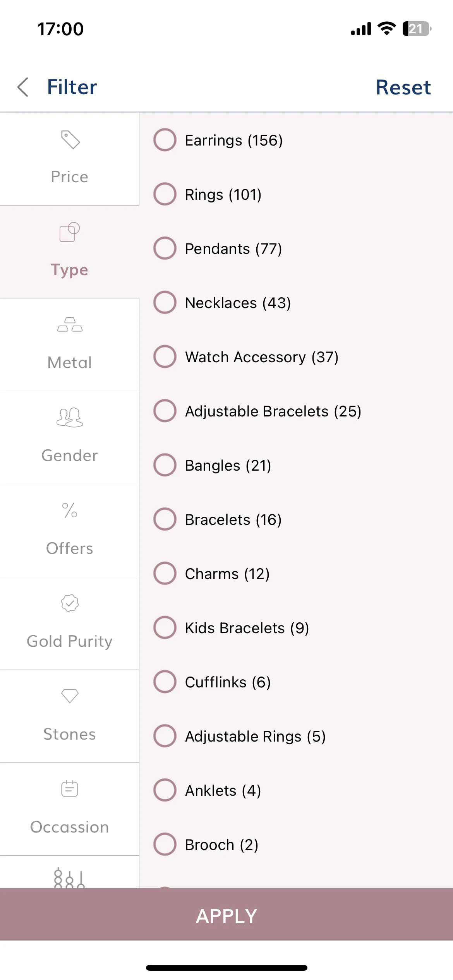Select the Stones diamond icon
Screen dimensions: 453x980
70,696
